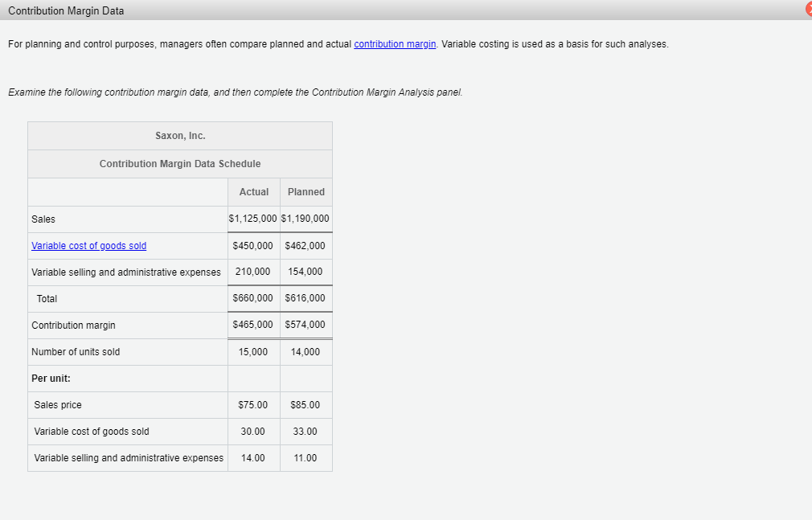The width and height of the screenshot is (812, 520).
Task: Click the Contribution Margin Data Schedule heading
Action: [179, 163]
